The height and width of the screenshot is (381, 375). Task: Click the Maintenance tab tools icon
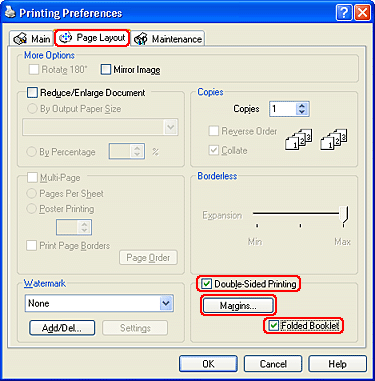pos(141,39)
